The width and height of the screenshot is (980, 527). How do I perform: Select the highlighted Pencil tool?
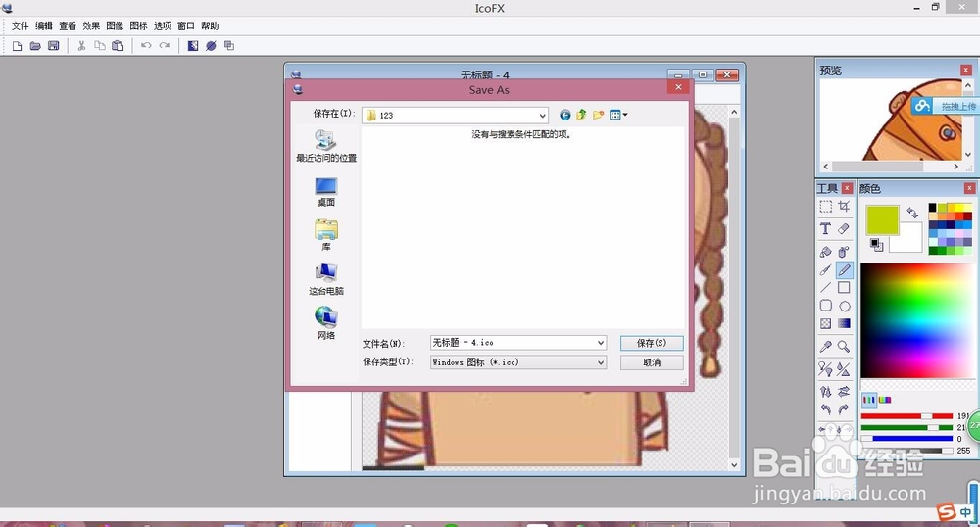(844, 269)
